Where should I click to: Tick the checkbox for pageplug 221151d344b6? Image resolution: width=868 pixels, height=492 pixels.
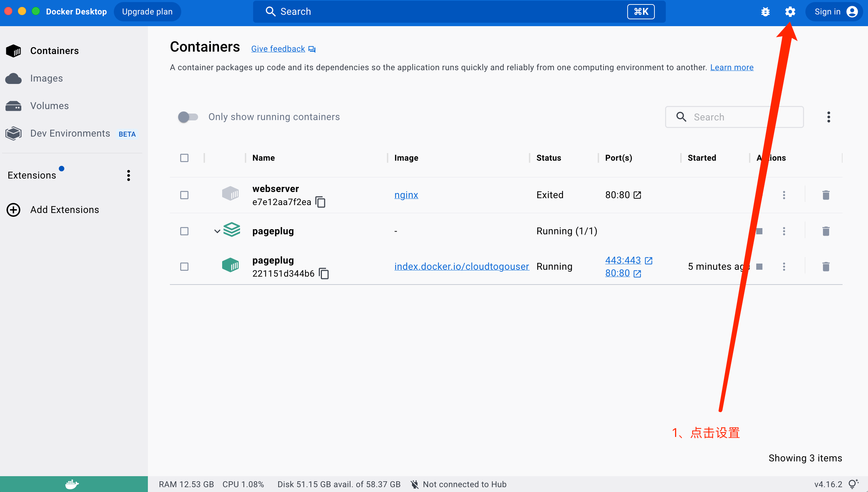coord(184,266)
